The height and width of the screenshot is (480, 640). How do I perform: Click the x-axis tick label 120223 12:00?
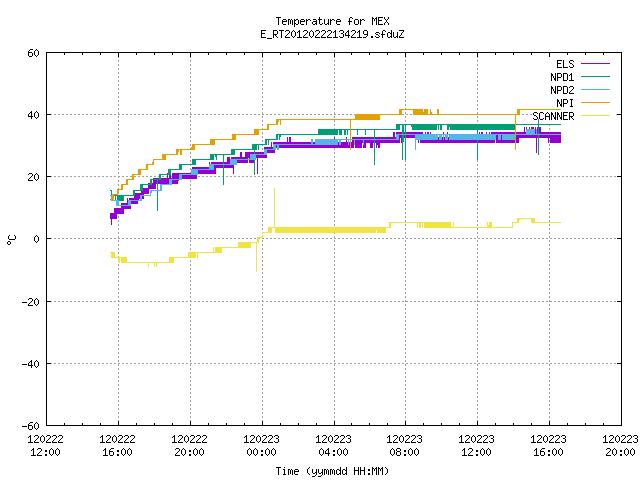tap(477, 446)
